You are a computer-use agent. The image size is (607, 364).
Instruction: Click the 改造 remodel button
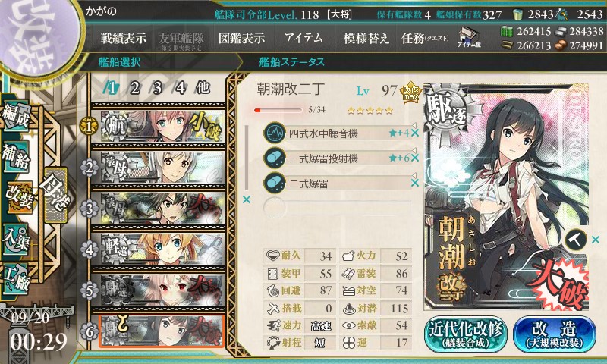[555, 334]
